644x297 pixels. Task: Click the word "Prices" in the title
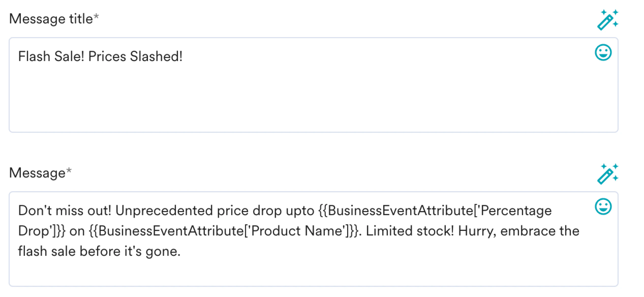click(107, 56)
